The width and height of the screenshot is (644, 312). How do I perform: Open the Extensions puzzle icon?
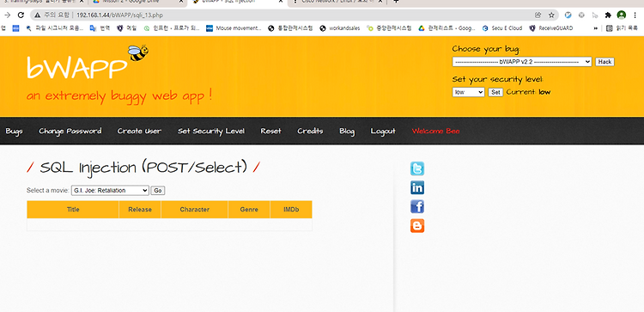tap(608, 15)
